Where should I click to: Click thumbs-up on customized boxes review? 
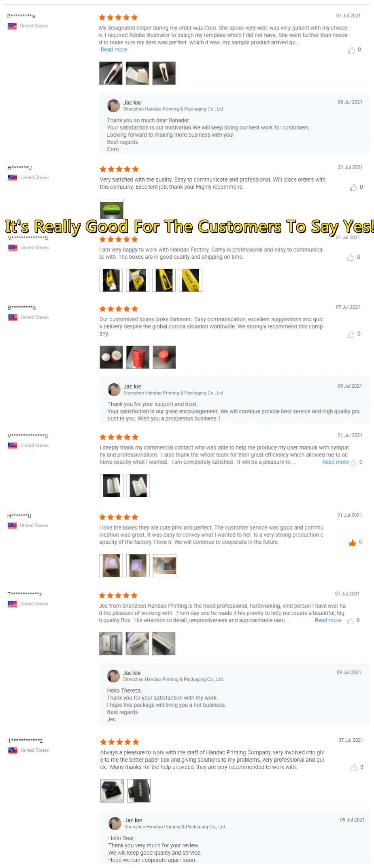(351, 334)
